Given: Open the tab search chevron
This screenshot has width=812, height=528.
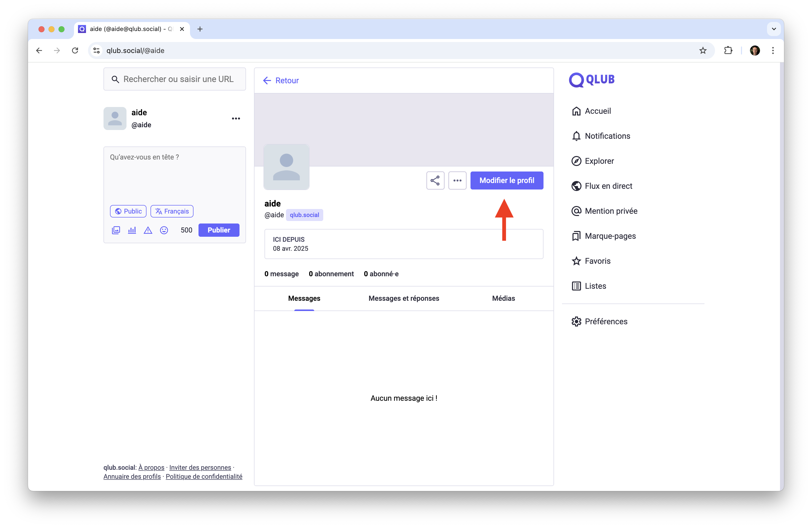Looking at the screenshot, I should [x=774, y=29].
